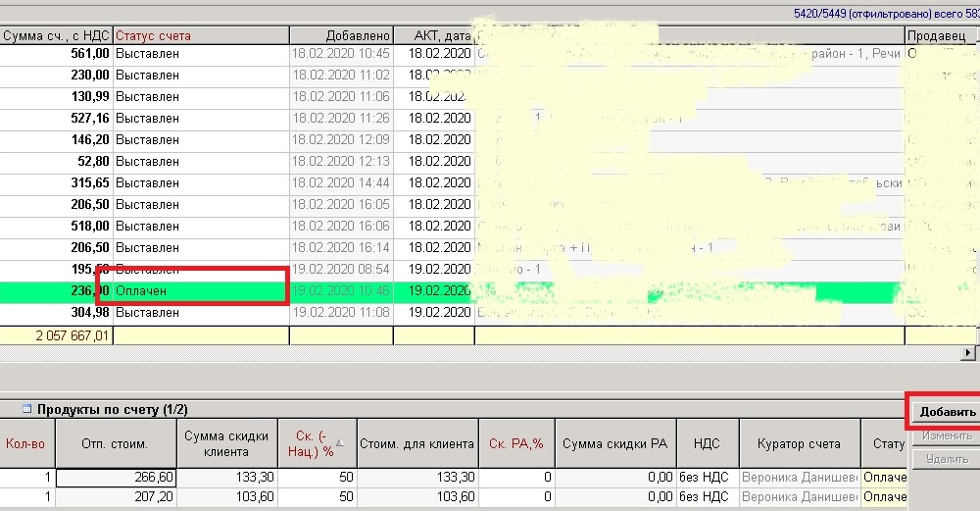Select the invoice added 18.02.2020 11:26
Screen dimensions: 980x511
(340, 118)
